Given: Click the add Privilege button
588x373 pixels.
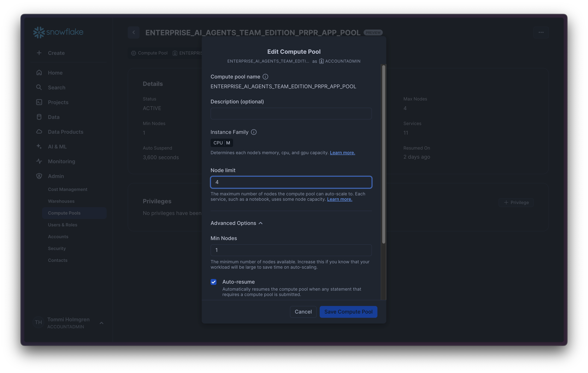Looking at the screenshot, I should tap(516, 203).
